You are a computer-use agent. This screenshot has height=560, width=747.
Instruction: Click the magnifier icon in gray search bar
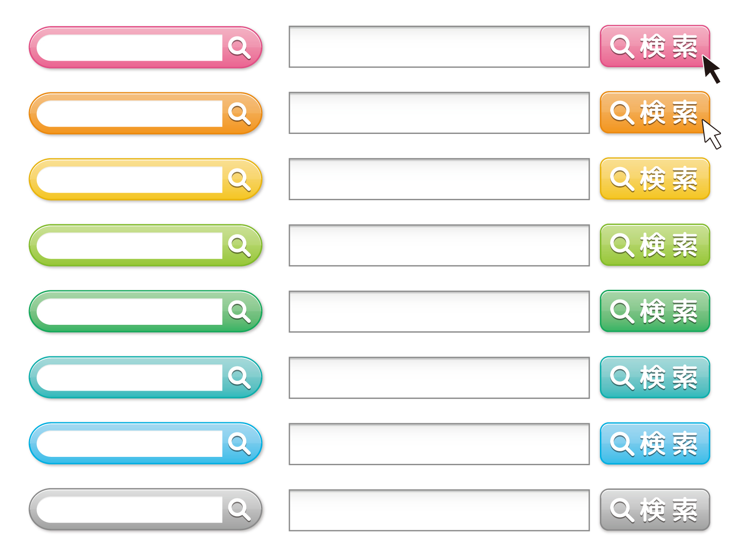pos(239,510)
